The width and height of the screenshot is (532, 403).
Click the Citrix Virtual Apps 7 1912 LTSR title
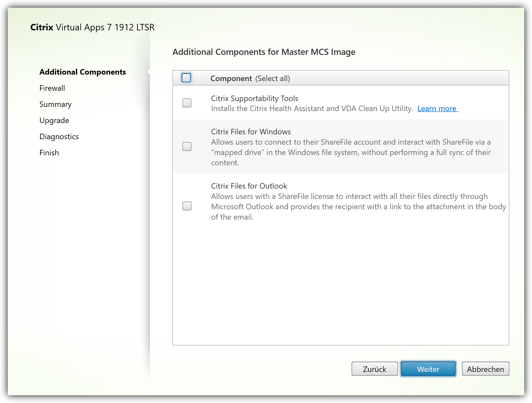click(x=92, y=27)
